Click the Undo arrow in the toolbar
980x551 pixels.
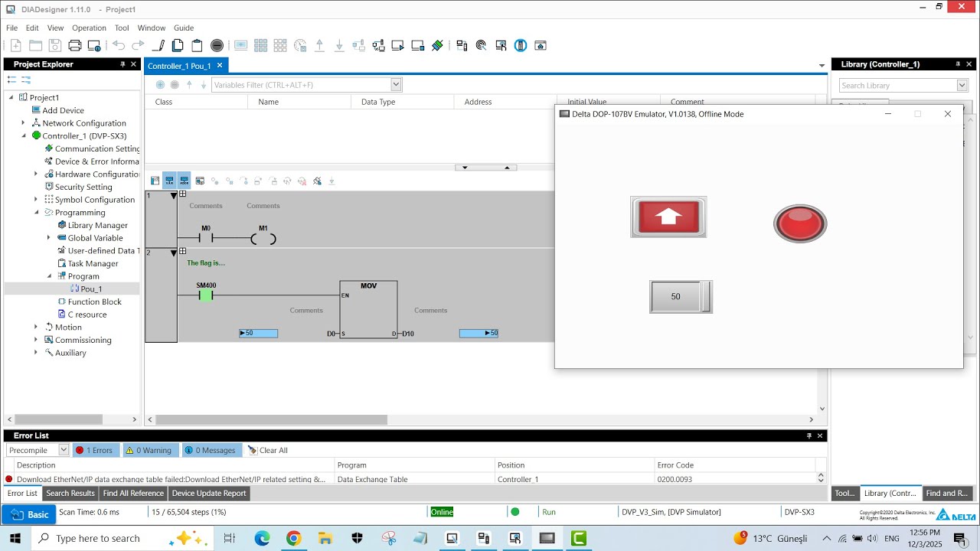point(119,45)
